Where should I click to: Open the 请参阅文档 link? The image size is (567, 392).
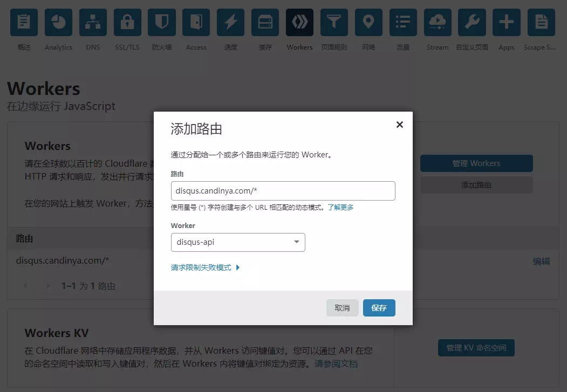(336, 363)
